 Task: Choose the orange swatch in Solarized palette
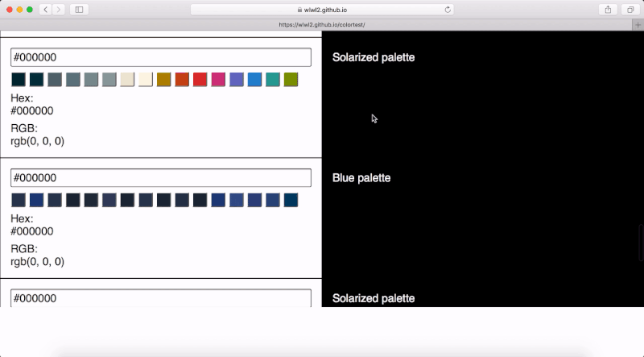coord(182,79)
